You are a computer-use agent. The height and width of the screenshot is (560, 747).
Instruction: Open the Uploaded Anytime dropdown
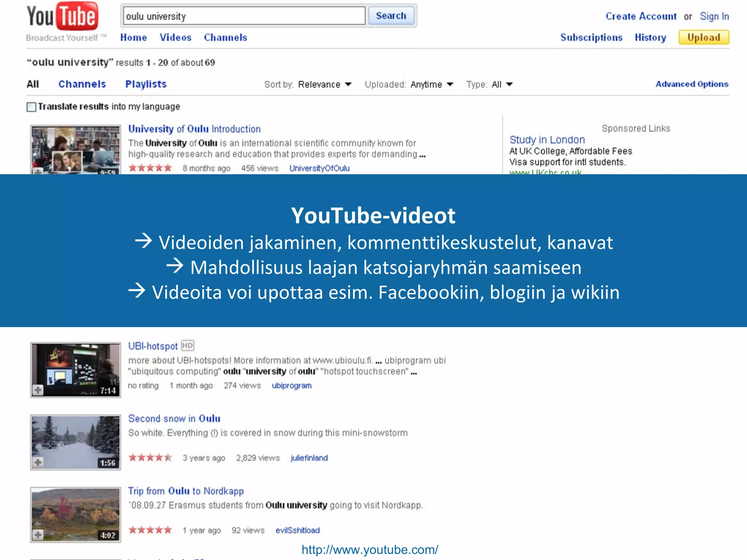432,85
